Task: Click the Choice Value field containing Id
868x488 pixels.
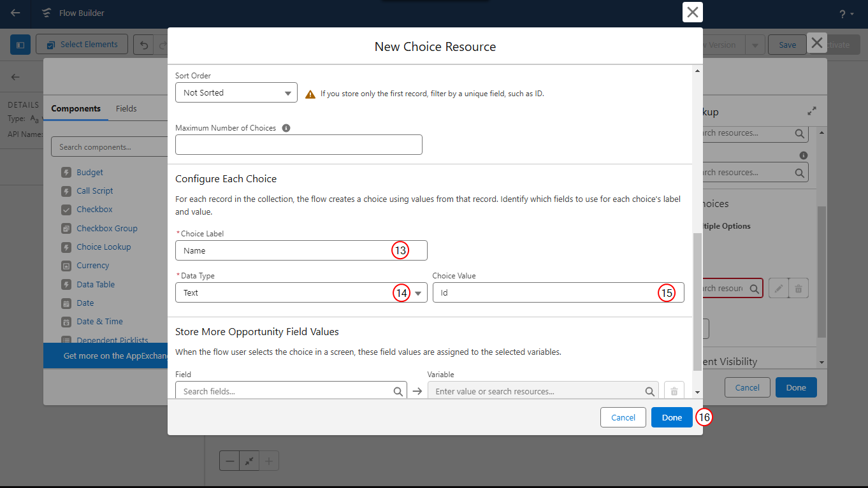Action: point(558,292)
